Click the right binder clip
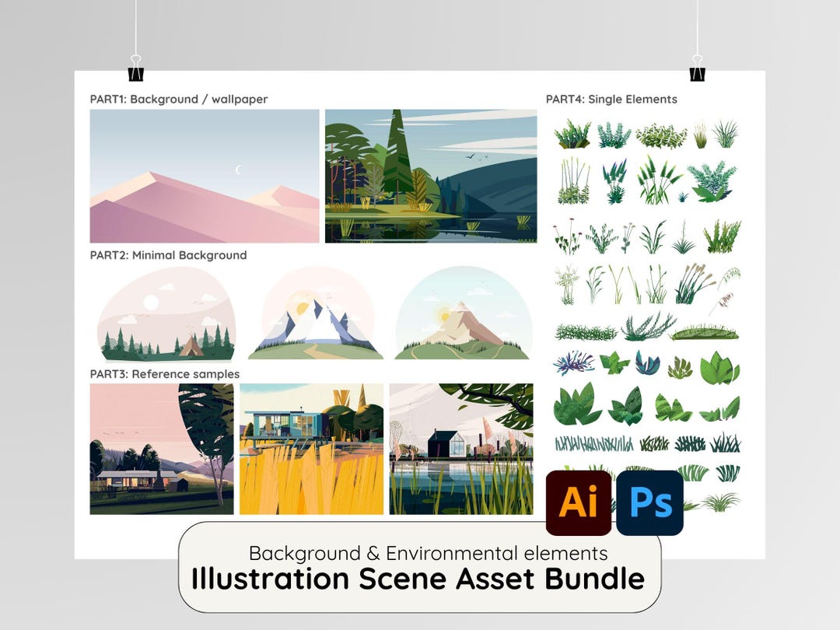 (x=697, y=68)
